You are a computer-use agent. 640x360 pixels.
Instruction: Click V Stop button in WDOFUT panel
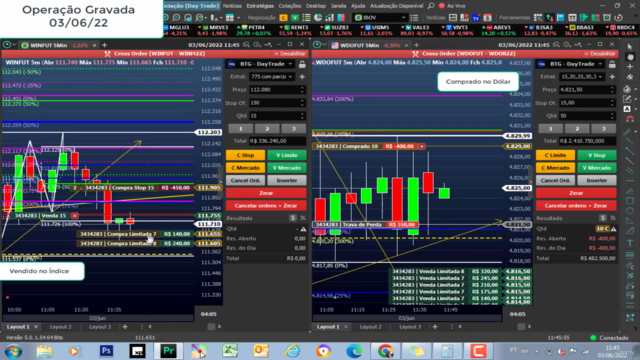coord(597,155)
